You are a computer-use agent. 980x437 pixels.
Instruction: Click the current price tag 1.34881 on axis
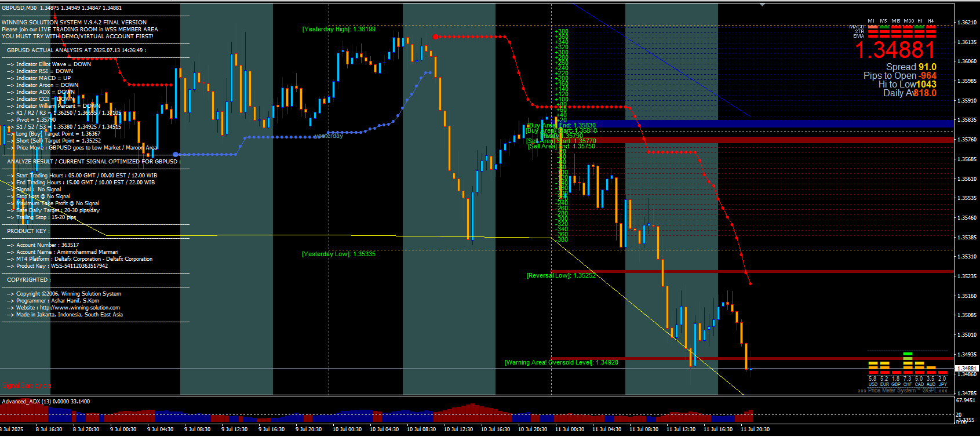click(x=966, y=368)
